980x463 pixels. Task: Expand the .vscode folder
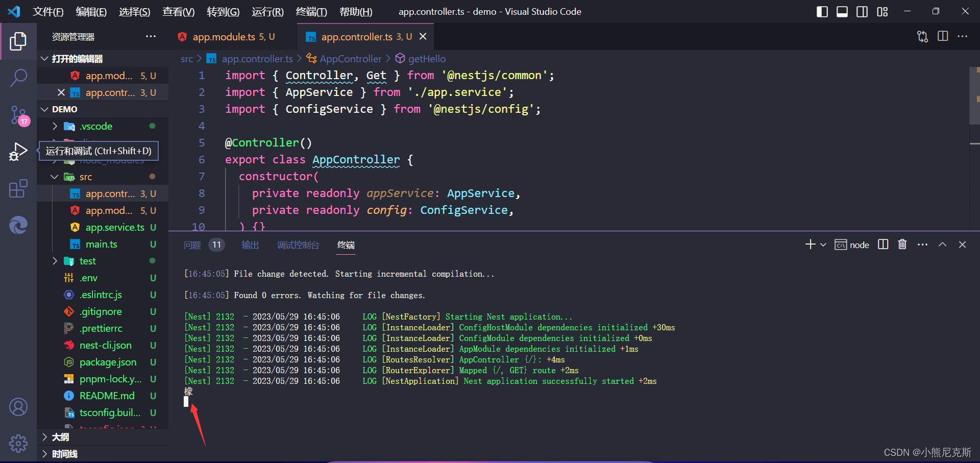click(x=103, y=126)
